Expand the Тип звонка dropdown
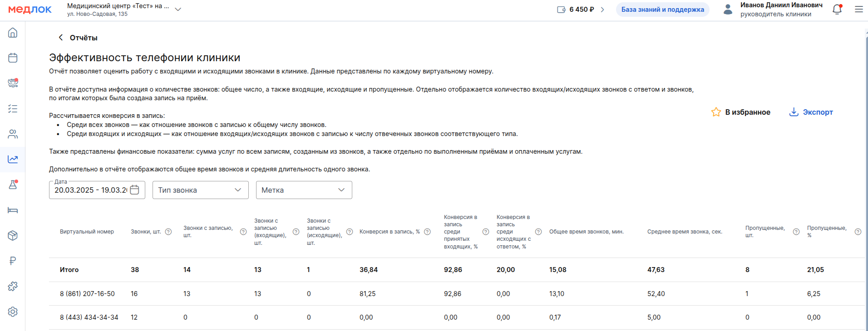868x331 pixels. point(200,190)
